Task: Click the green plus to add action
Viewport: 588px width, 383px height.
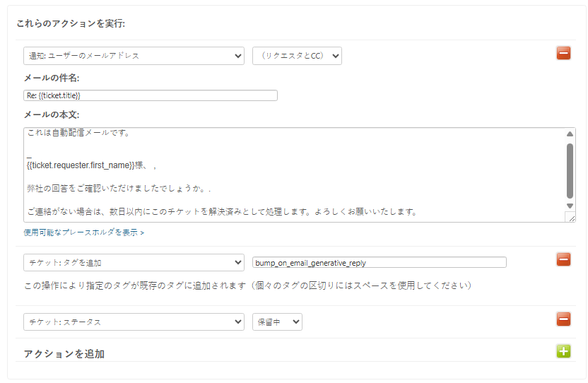Action: tap(563, 351)
